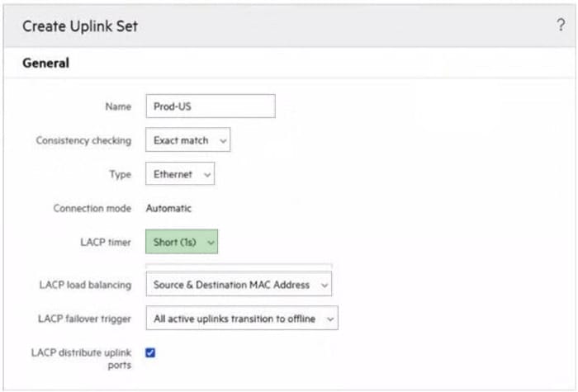This screenshot has height=392, width=578.
Task: Click the Name field label
Action: tap(119, 106)
